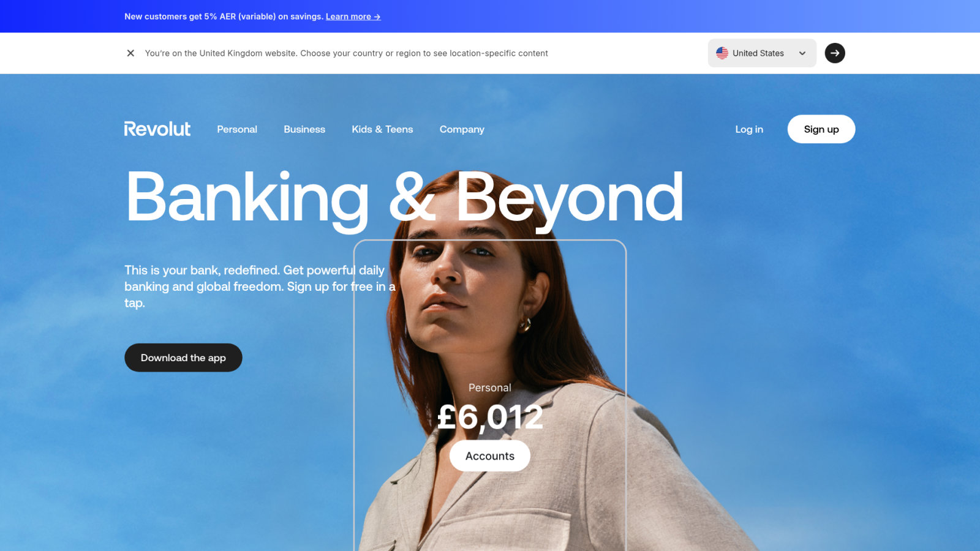980x551 pixels.
Task: Click the 5% AER promotional banner text
Action: tap(224, 17)
